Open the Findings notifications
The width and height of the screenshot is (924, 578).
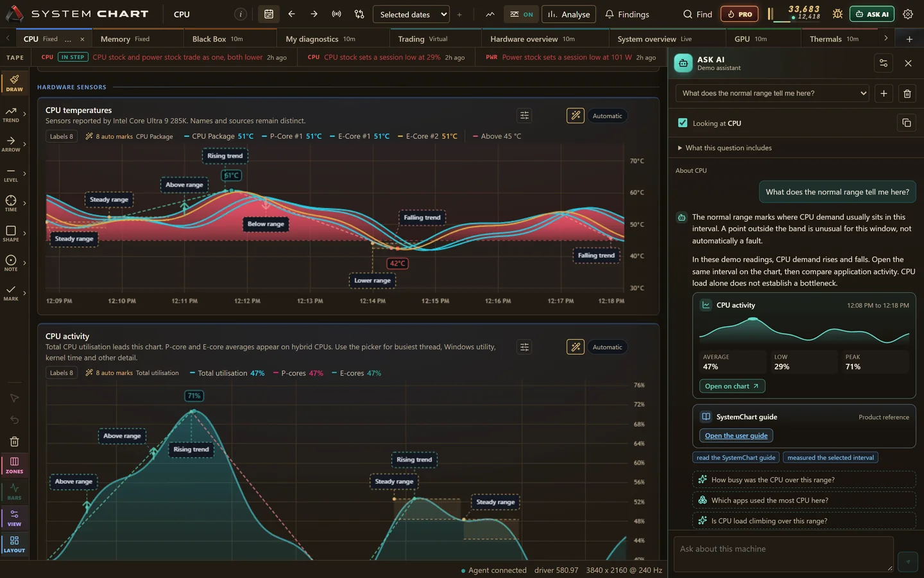pyautogui.click(x=627, y=14)
